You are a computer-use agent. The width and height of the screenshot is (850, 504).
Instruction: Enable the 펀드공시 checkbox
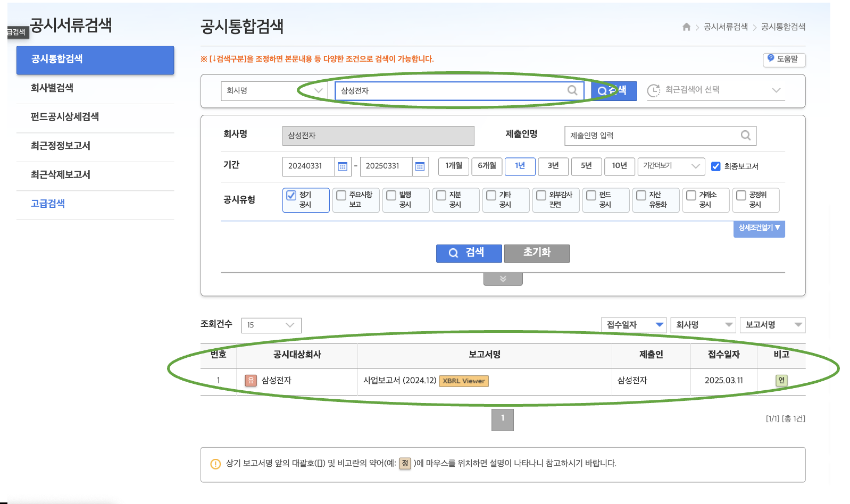pos(591,195)
